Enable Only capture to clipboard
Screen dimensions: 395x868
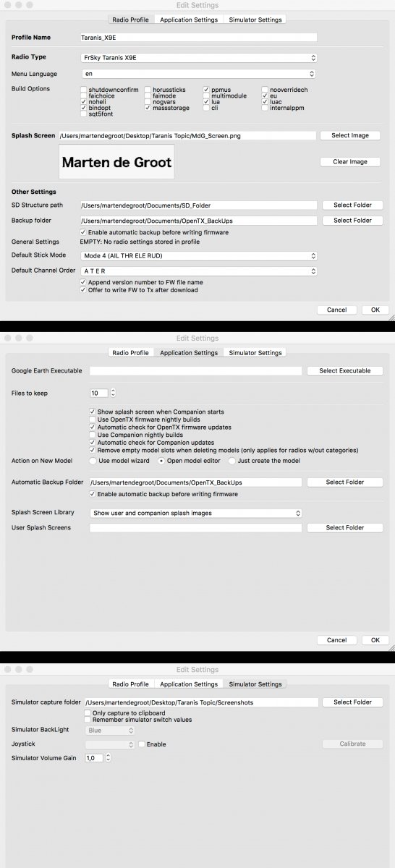pos(88,712)
